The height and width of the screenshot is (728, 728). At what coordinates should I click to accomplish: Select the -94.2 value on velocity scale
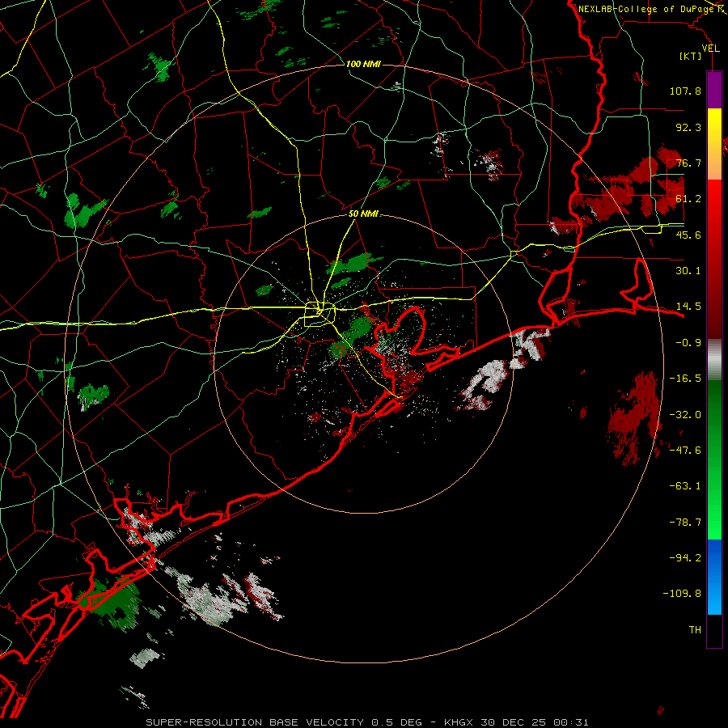[x=685, y=558]
